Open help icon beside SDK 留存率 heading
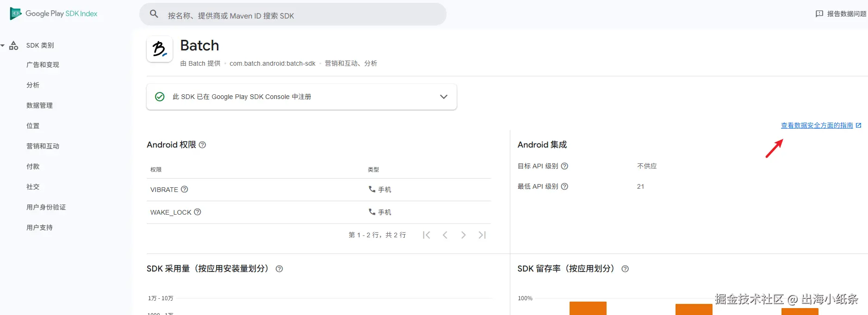Viewport: 868px width, 315px height. (x=625, y=269)
